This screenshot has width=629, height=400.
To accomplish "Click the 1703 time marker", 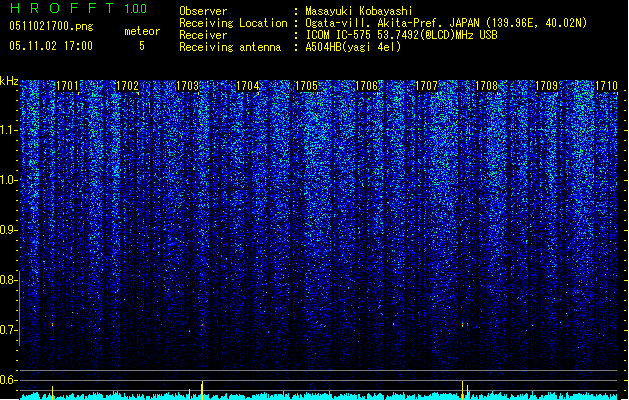I will (187, 86).
